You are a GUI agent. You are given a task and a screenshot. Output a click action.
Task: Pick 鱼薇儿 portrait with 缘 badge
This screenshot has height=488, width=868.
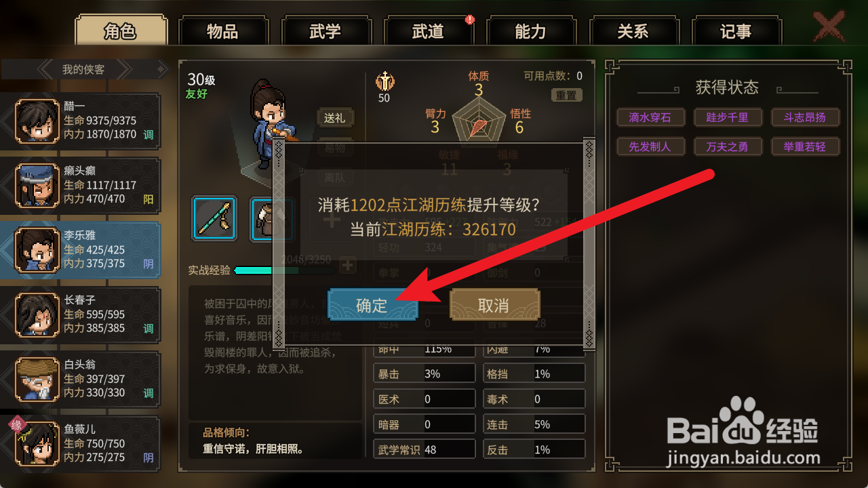pyautogui.click(x=37, y=444)
